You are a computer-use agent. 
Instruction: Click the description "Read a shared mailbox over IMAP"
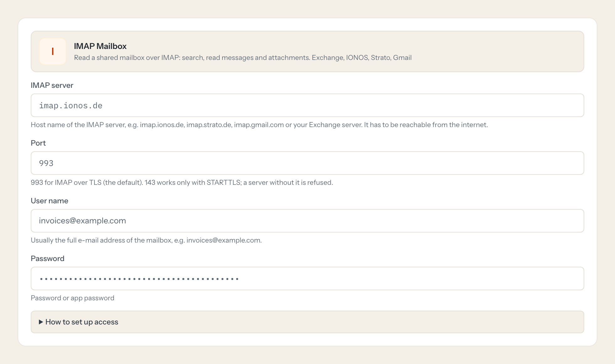243,58
